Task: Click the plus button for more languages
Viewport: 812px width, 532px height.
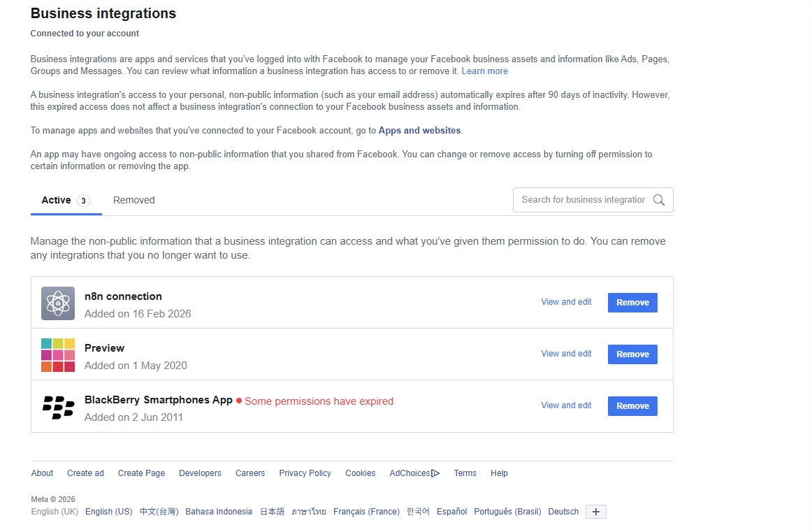Action: click(x=595, y=512)
